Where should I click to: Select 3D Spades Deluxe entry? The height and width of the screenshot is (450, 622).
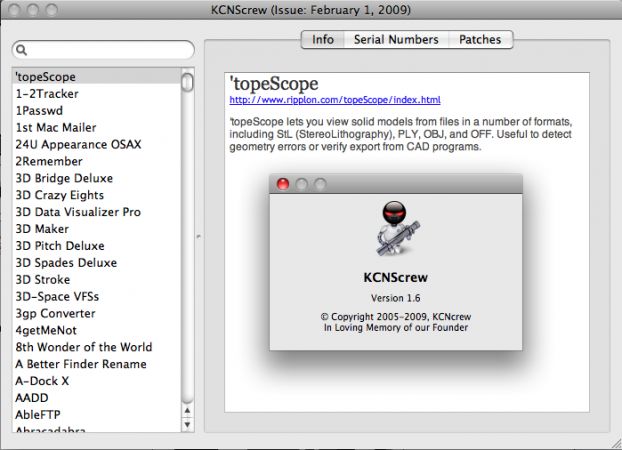[x=96, y=263]
